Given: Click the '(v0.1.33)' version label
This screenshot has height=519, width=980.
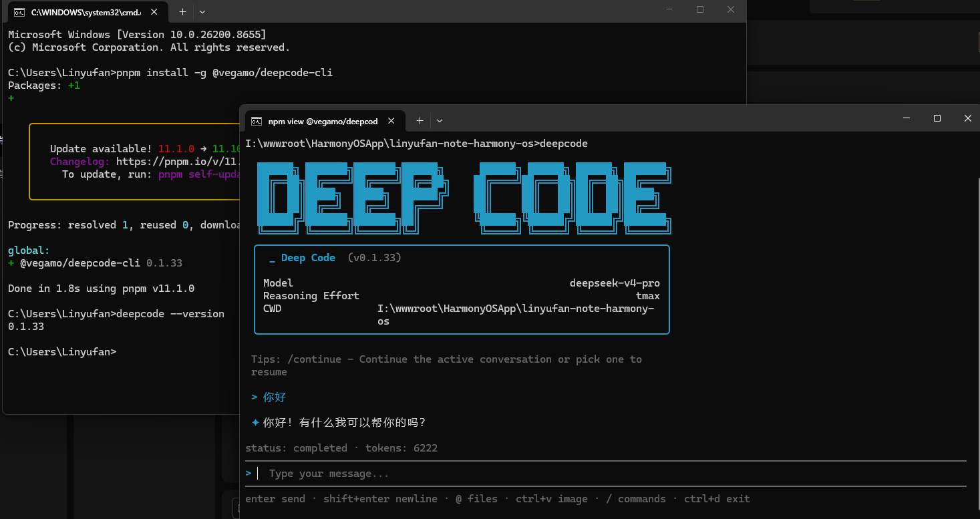Looking at the screenshot, I should (x=375, y=258).
